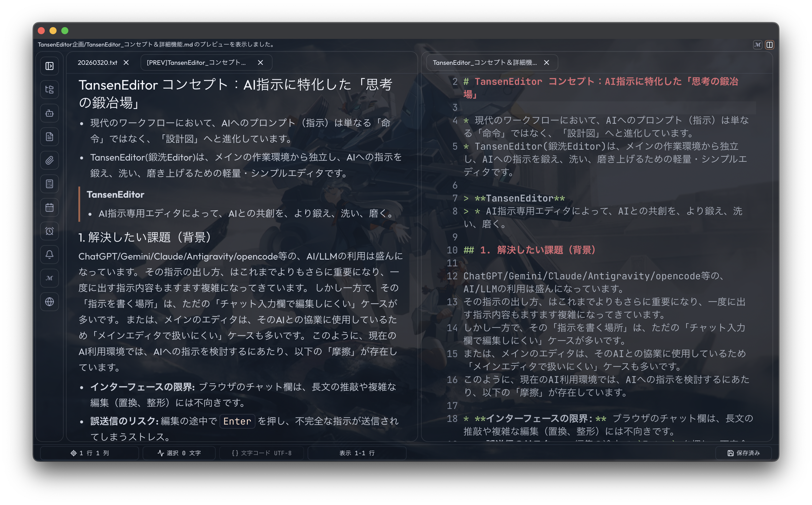Open the calendar icon in sidebar
The height and width of the screenshot is (505, 812).
(49, 207)
